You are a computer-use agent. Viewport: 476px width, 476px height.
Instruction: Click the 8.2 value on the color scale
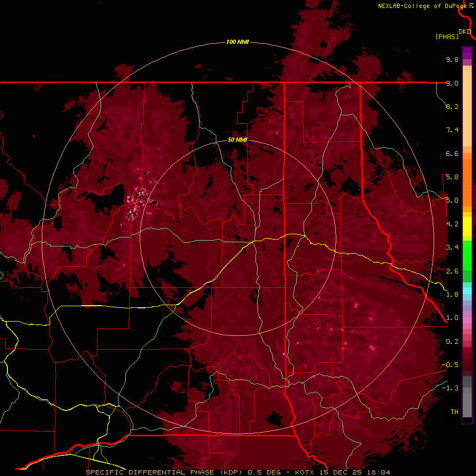pos(452,106)
